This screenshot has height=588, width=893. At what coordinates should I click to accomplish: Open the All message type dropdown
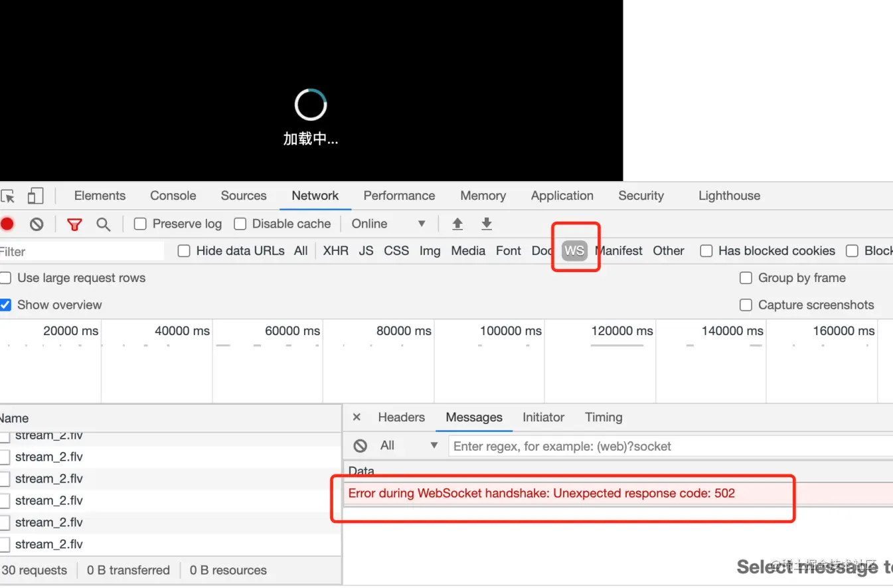pos(409,446)
